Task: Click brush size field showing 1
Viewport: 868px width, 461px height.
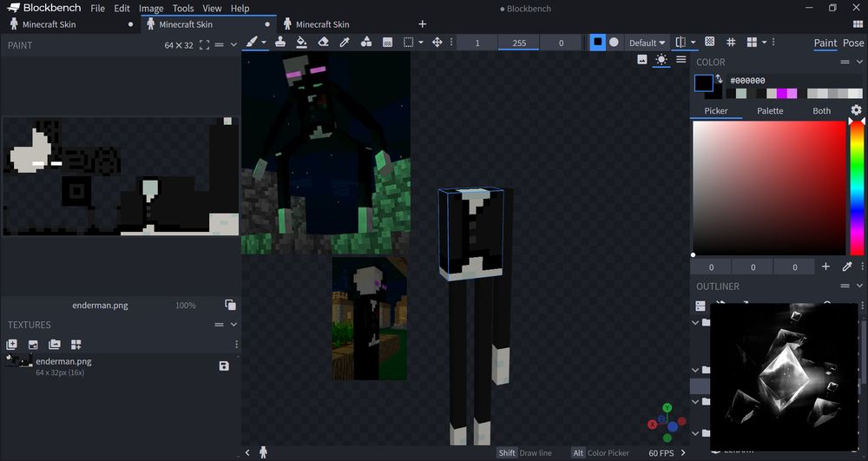Action: 477,43
